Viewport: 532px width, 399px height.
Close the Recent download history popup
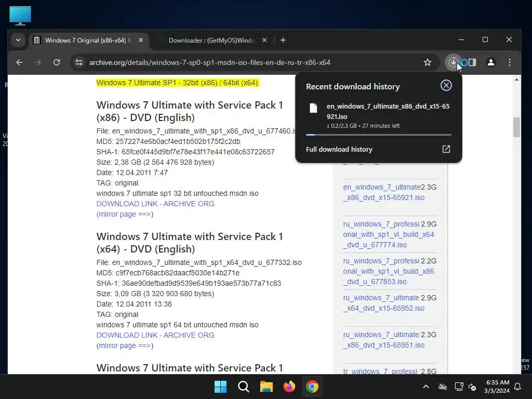(446, 85)
